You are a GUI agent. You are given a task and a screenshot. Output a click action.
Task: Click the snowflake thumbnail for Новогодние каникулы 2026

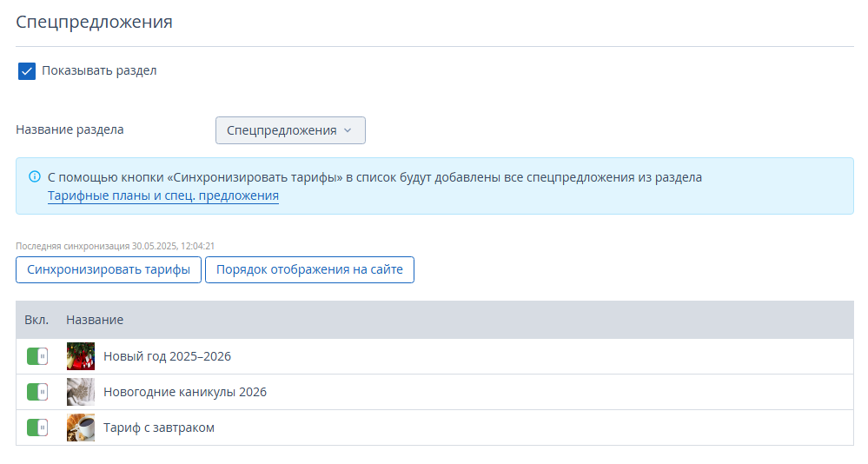pyautogui.click(x=81, y=392)
